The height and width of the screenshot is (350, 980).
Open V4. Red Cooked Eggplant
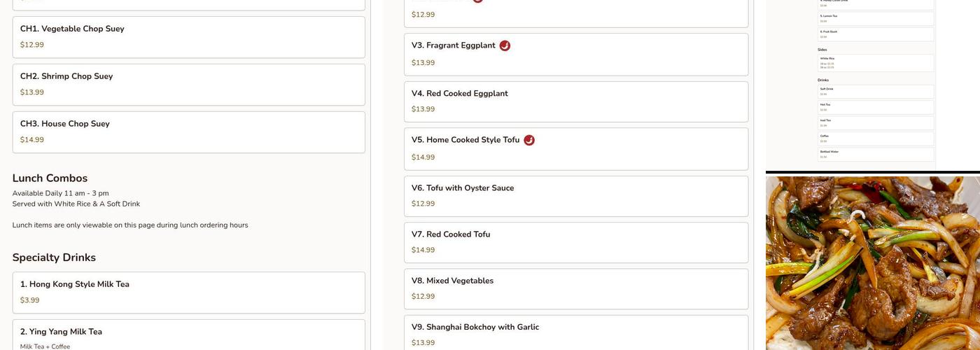[x=575, y=101]
